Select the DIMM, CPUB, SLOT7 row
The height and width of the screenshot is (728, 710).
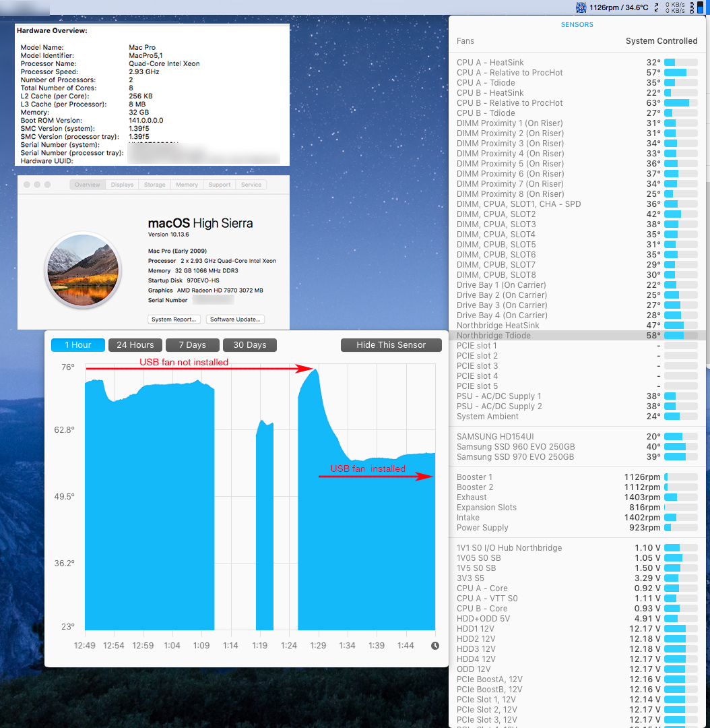577,265
